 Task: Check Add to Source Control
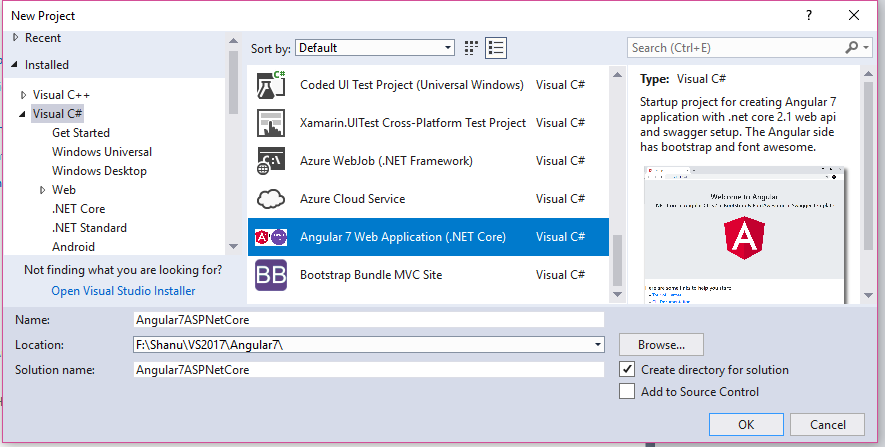(627, 392)
